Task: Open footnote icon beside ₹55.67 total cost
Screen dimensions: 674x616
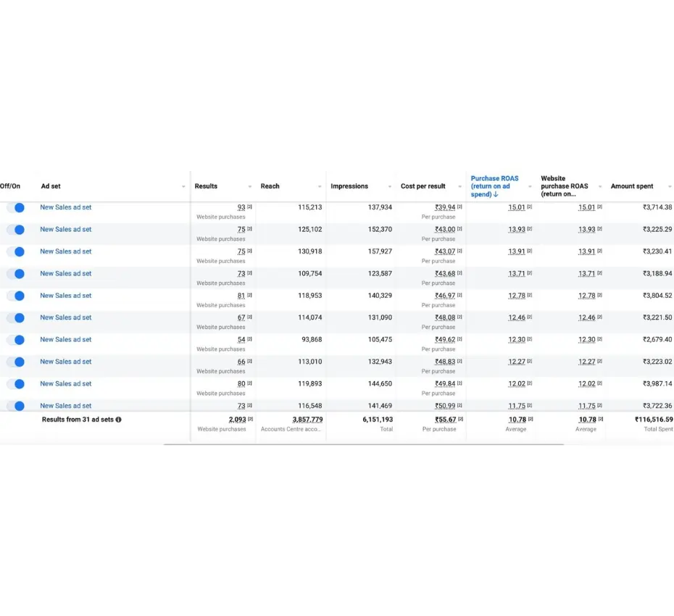Action: [460, 419]
